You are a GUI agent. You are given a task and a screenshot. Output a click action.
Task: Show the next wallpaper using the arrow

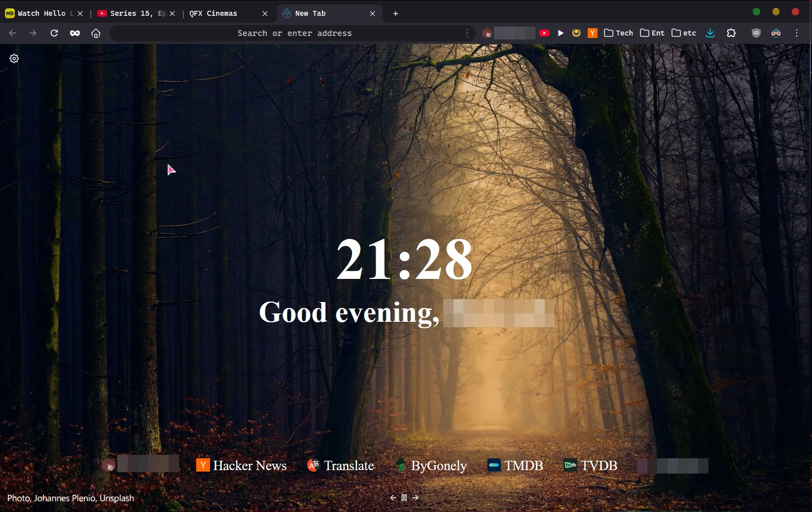pyautogui.click(x=415, y=498)
